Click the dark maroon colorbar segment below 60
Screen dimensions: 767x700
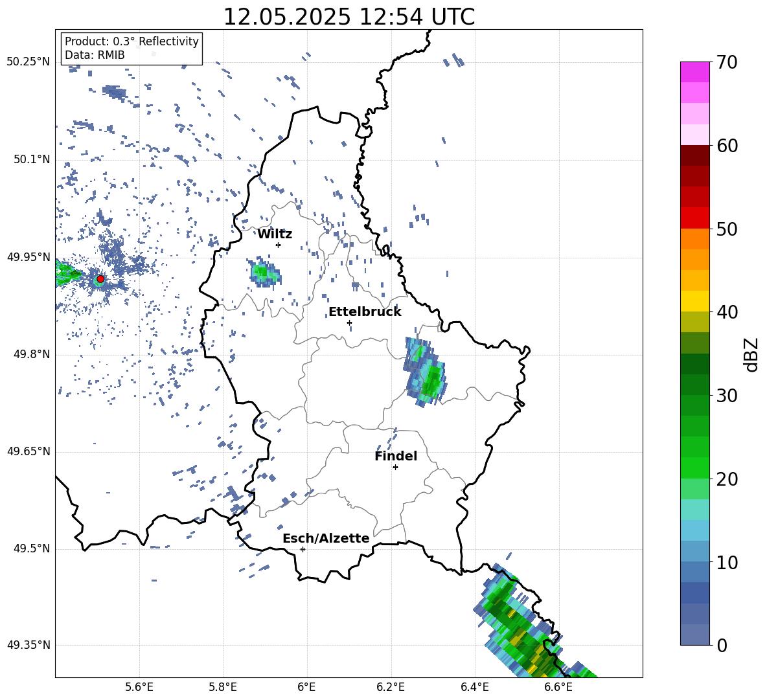pos(694,155)
